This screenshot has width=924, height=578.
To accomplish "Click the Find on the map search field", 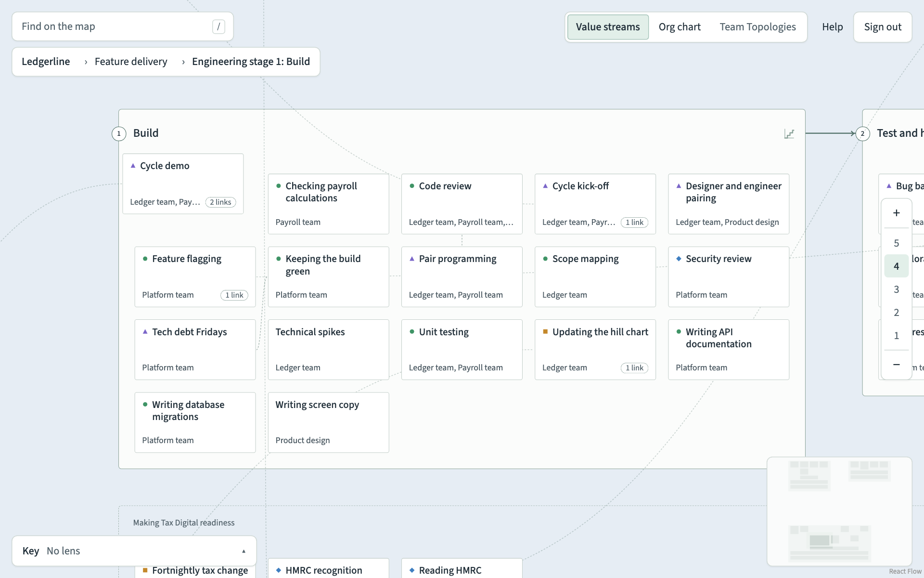I will coord(123,26).
